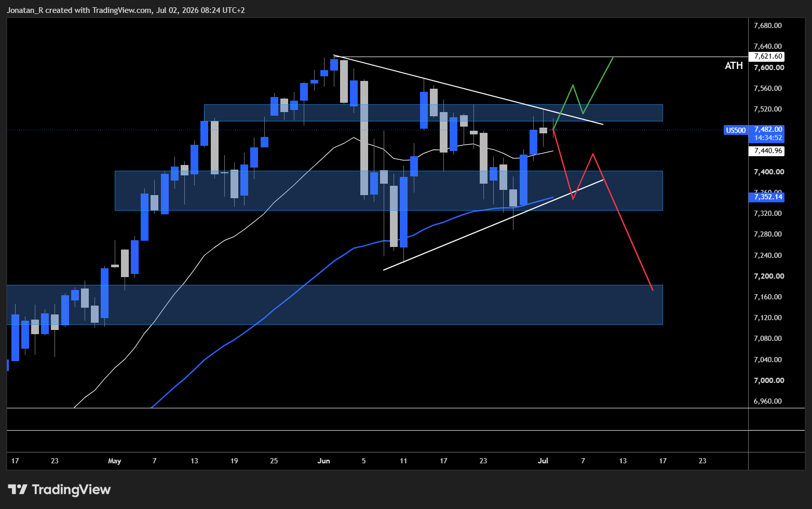
Task: Click the chart header attribution text
Action: pos(126,10)
